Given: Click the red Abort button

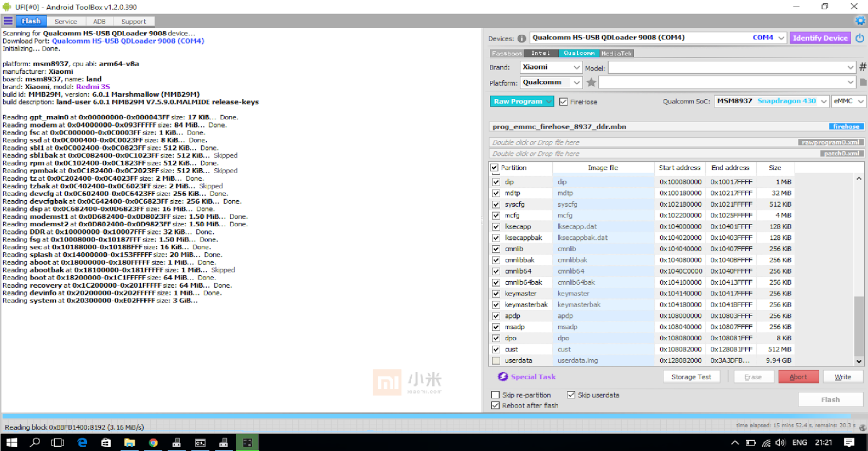Looking at the screenshot, I should coord(798,377).
